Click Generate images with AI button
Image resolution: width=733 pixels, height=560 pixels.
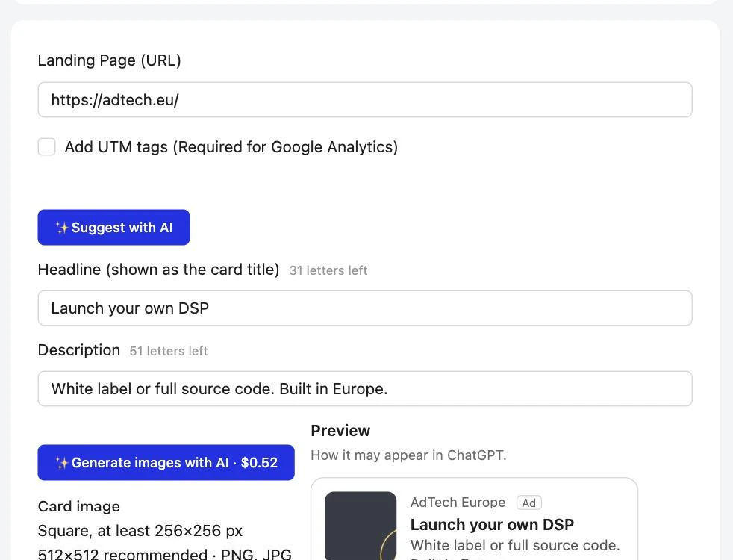point(166,462)
